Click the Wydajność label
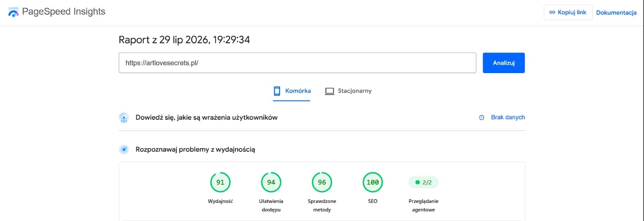This screenshot has height=221, width=644. 220,201
